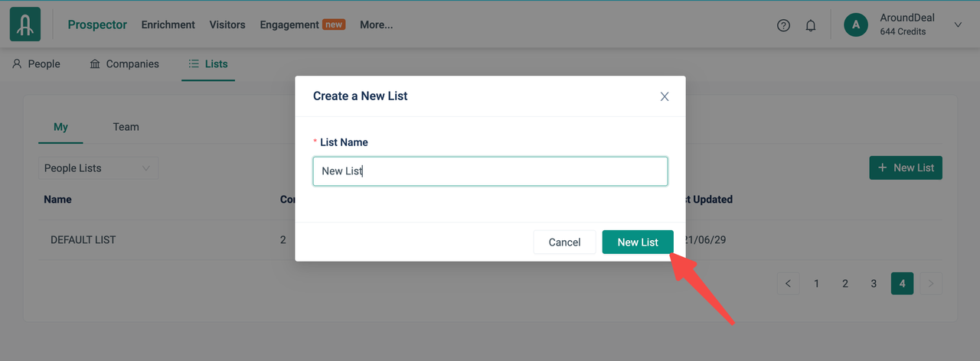Click the AroundDeal logo icon
Viewport: 980px width, 361px height.
click(x=25, y=24)
